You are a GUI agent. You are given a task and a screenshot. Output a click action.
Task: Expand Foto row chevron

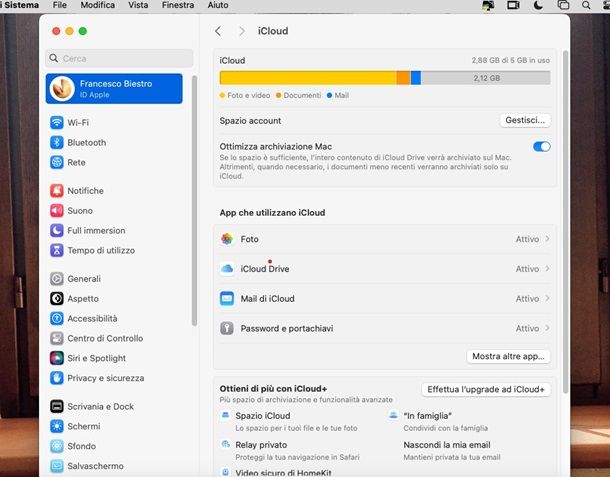(547, 238)
